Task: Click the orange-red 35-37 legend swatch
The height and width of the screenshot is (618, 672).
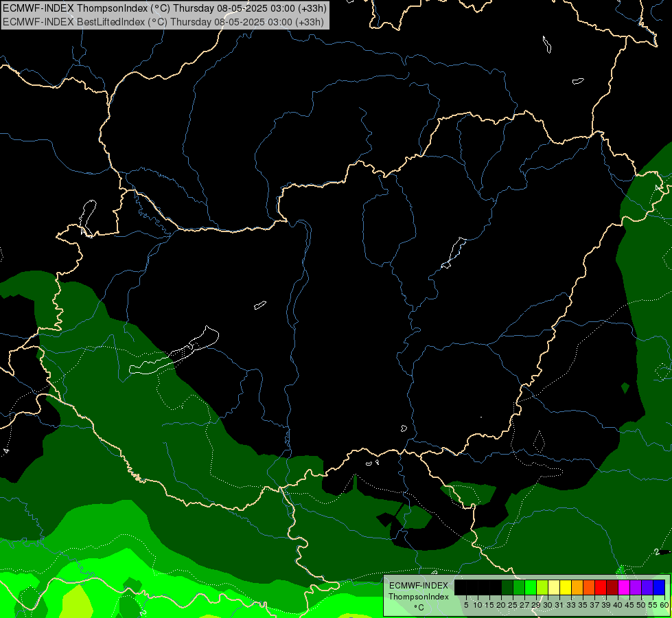Action: click(x=589, y=587)
